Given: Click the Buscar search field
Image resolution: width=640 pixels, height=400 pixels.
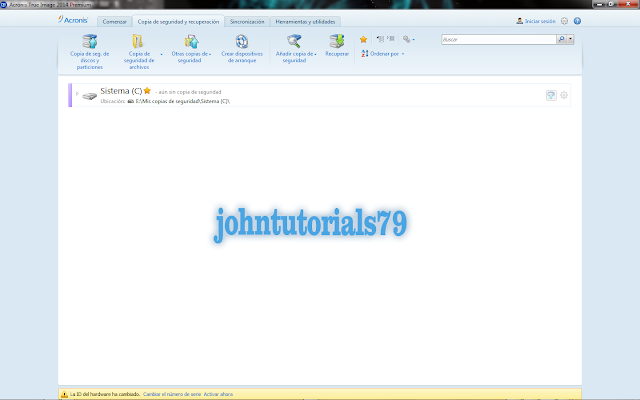Looking at the screenshot, I should 498,39.
